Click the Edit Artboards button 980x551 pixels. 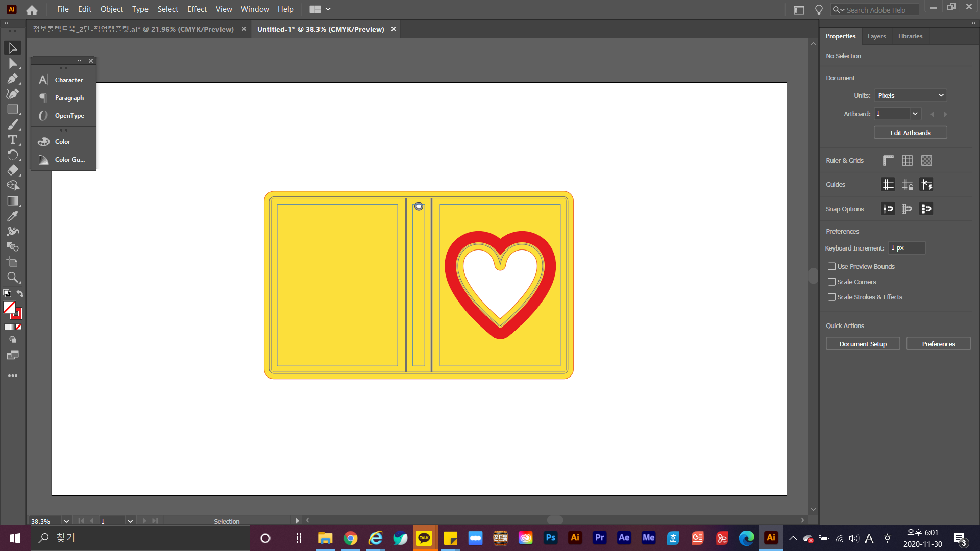910,133
